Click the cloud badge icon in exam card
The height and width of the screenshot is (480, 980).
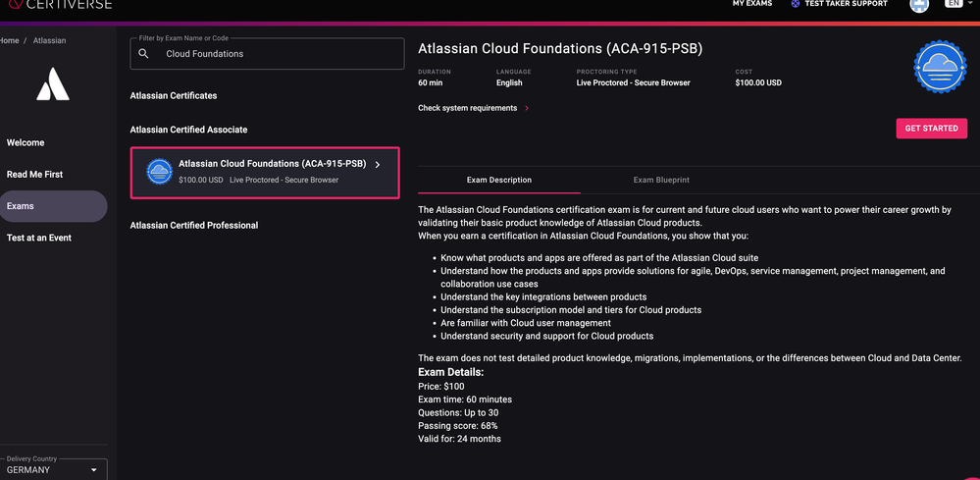point(159,171)
